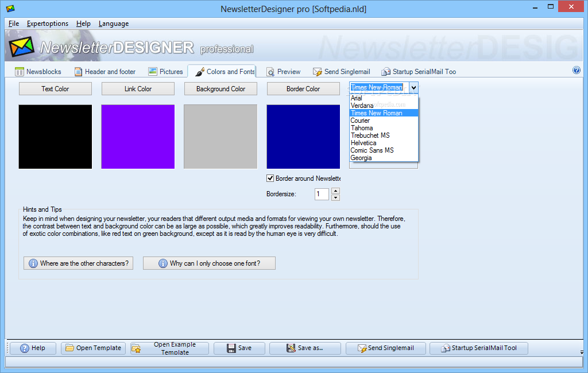588x373 pixels.
Task: Open the Help menu
Action: pyautogui.click(x=83, y=24)
